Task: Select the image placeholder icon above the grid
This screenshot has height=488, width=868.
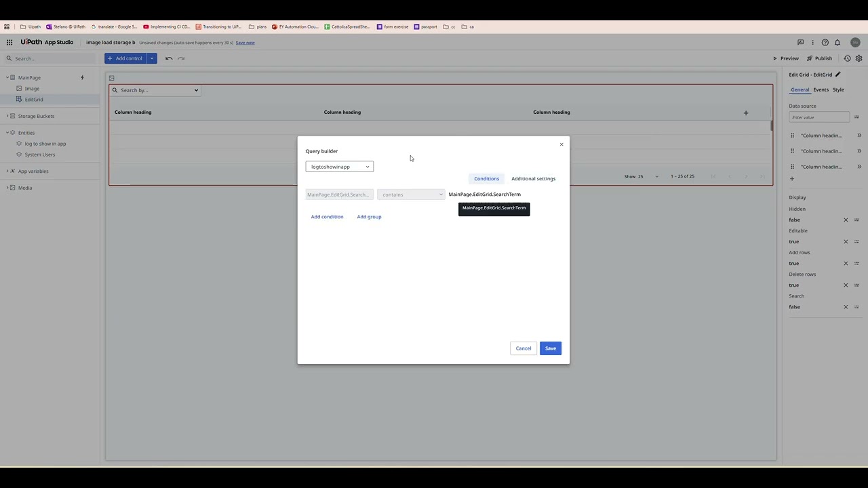Action: click(x=112, y=78)
